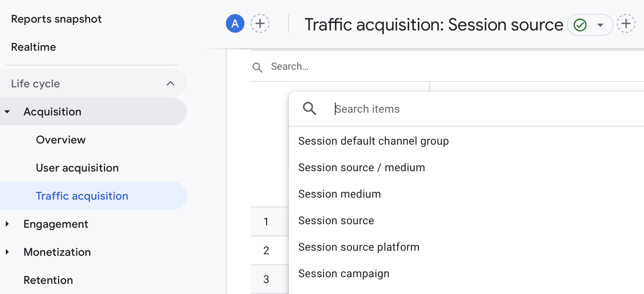
Task: Expand the Monetization section arrow
Action: (7, 252)
